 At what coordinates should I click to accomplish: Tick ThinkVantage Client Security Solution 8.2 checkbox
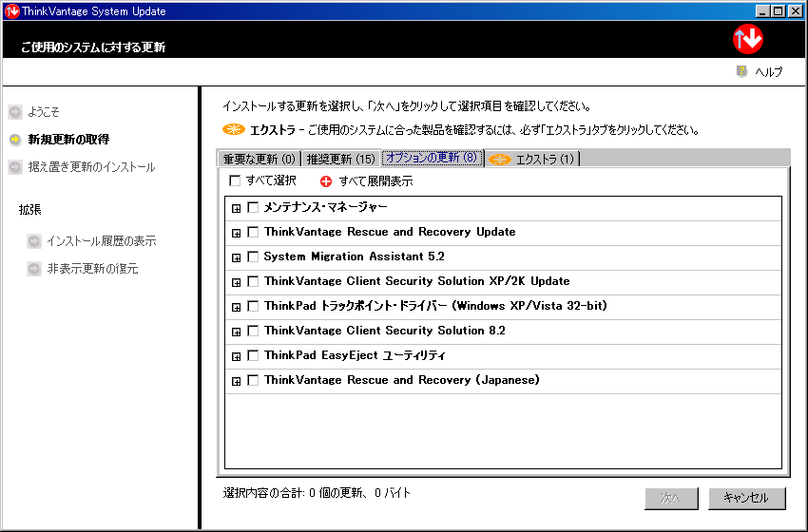pos(253,331)
